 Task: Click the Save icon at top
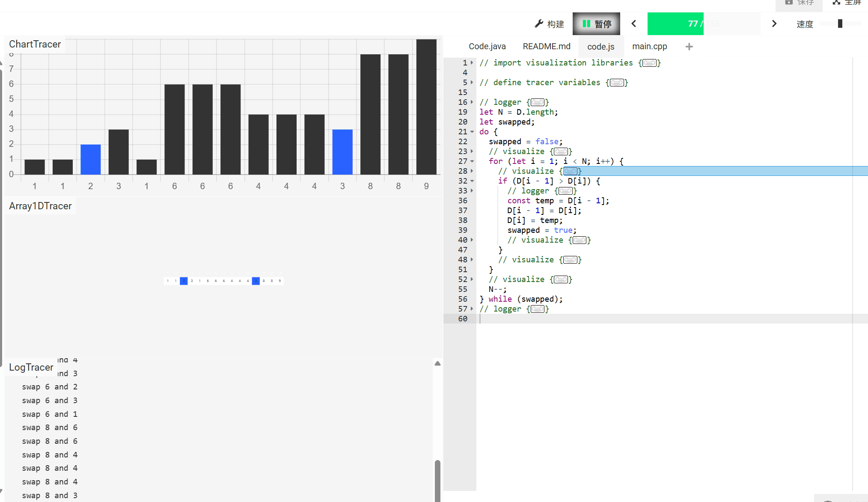point(789,3)
